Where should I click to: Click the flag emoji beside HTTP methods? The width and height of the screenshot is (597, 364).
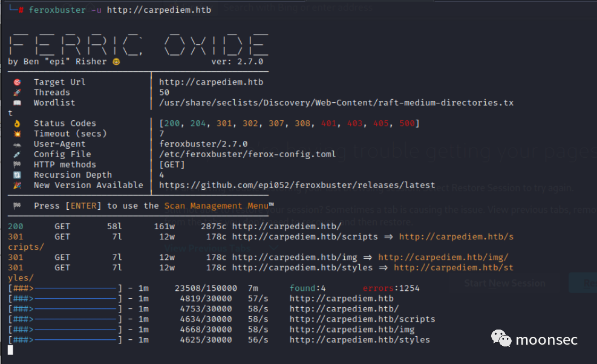point(17,165)
